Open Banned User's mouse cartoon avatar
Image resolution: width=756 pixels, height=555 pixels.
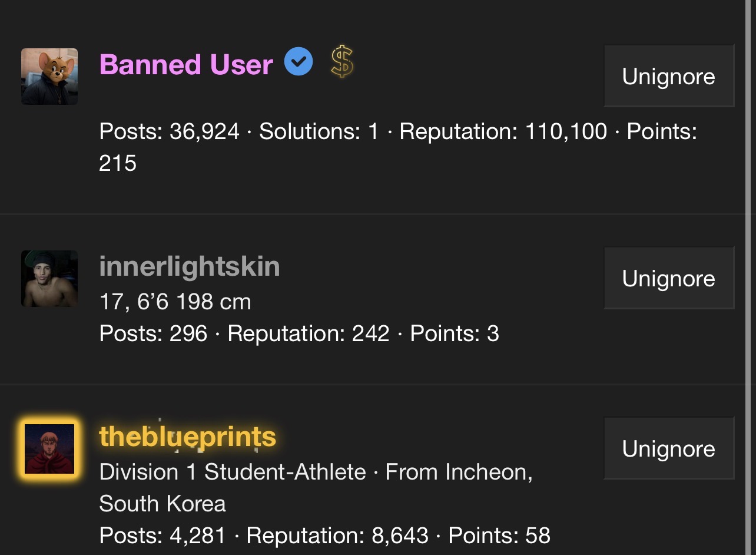[49, 77]
